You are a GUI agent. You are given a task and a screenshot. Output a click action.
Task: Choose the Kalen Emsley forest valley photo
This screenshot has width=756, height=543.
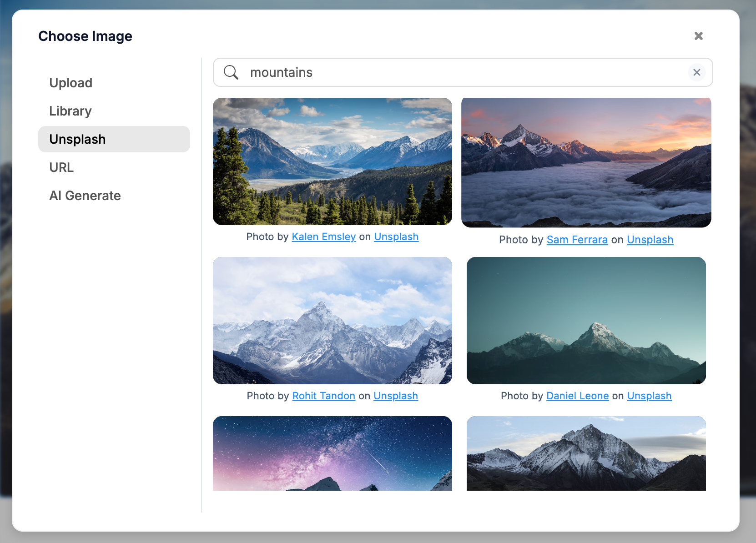coord(332,161)
